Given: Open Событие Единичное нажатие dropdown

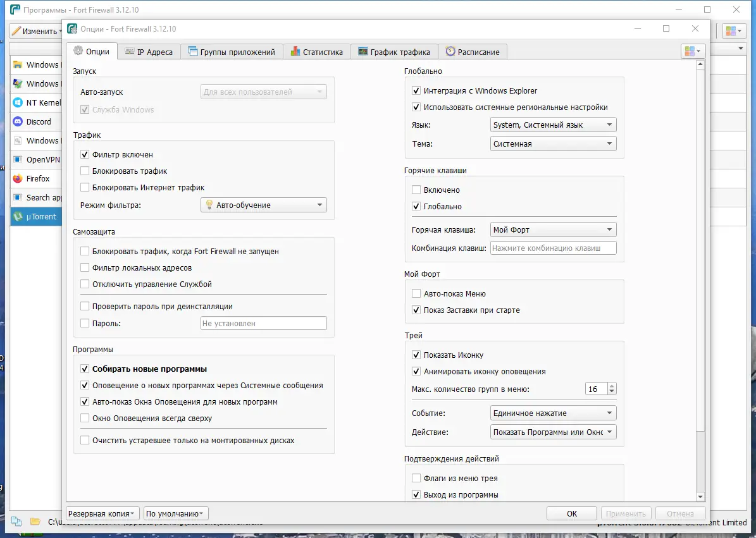Looking at the screenshot, I should (x=553, y=413).
